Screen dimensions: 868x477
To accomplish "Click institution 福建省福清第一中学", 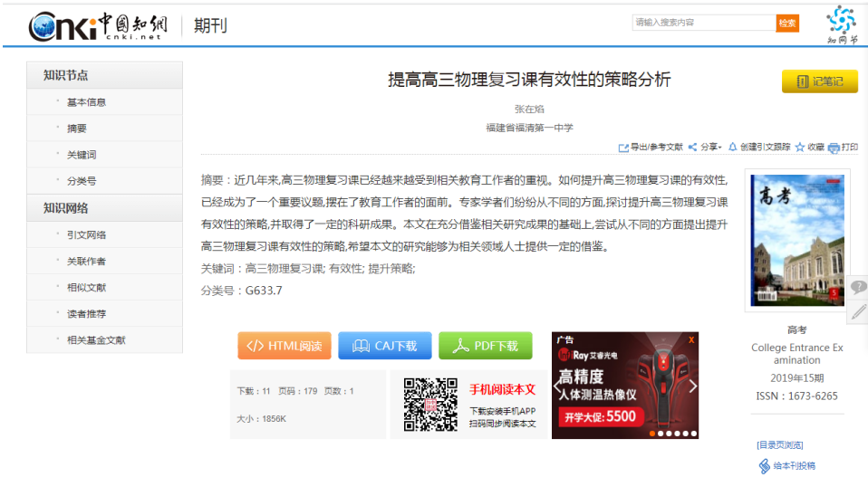I will 529,128.
